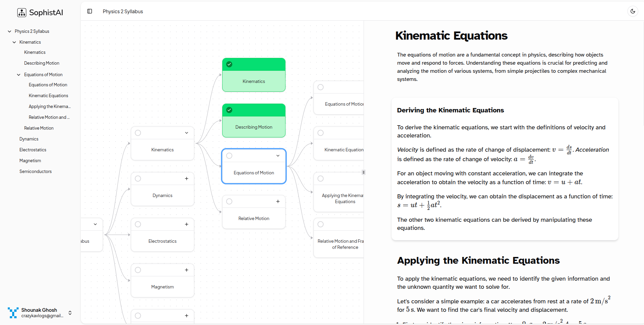Screen dimensions: 644x325
Task: Open Magnetism in sidebar
Action: [x=30, y=161]
